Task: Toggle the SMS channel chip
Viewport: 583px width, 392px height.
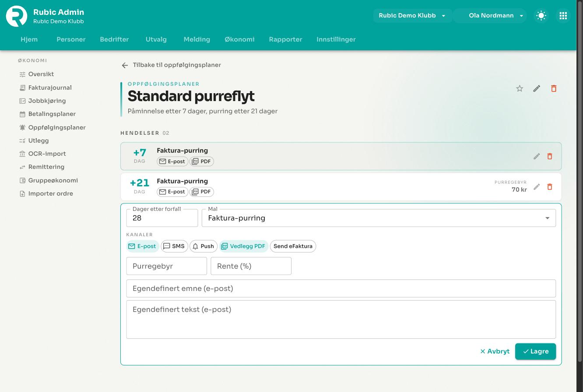Action: coord(174,246)
